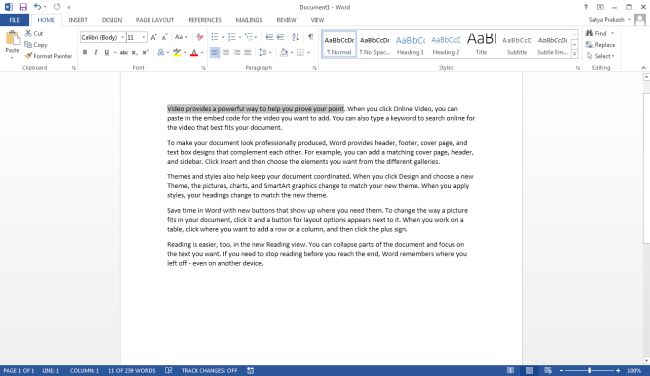650x376 pixels.
Task: Apply paragraph shading
Action: coord(284,52)
